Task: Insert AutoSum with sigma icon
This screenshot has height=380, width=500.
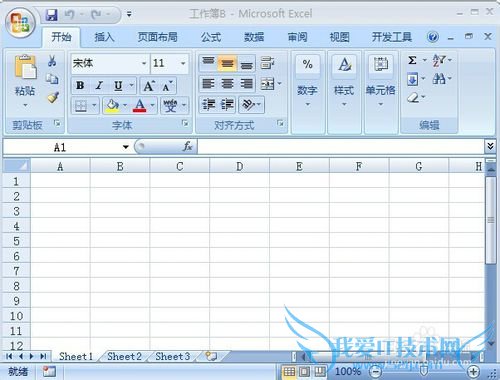Action: (412, 60)
